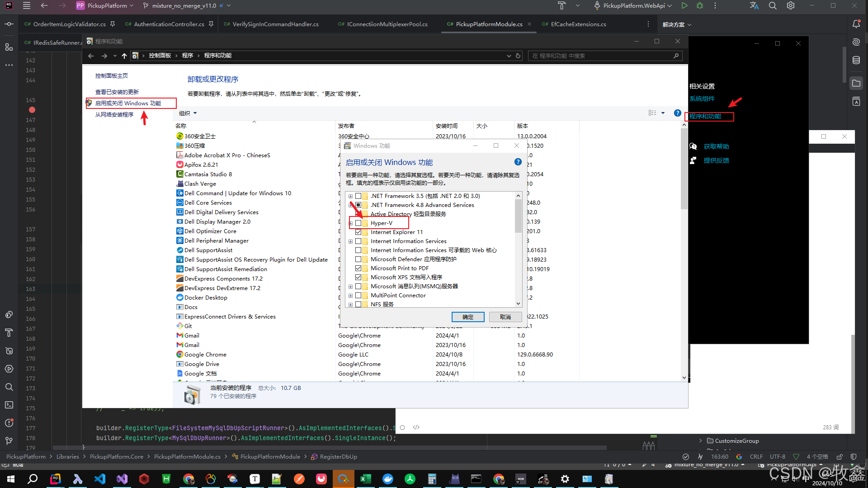Open the Rider icon in taskbar
The width and height of the screenshot is (868, 488).
(x=56, y=479)
